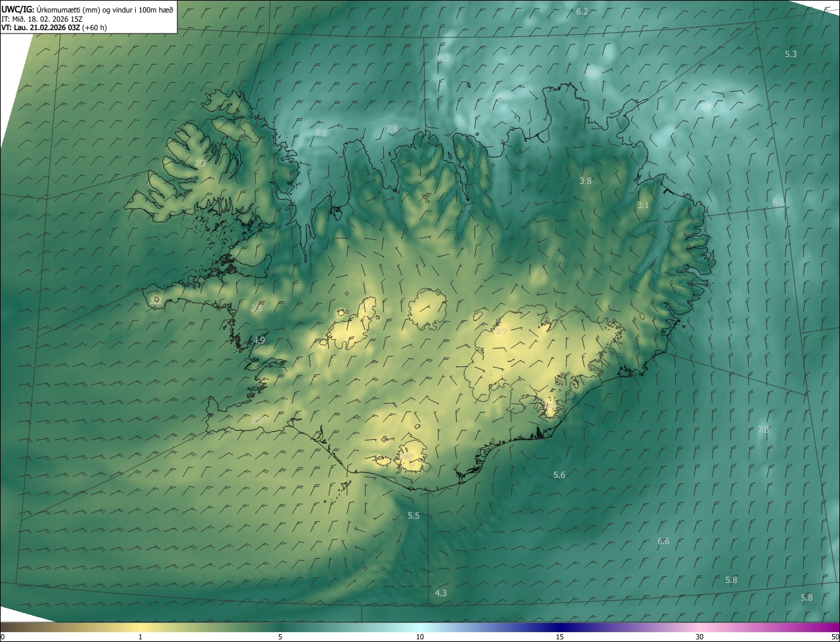Click the 5 tick label on color scale

coord(280,637)
